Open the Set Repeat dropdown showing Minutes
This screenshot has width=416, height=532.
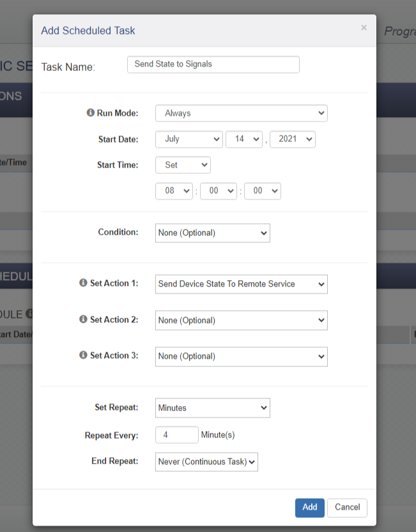pyautogui.click(x=212, y=407)
